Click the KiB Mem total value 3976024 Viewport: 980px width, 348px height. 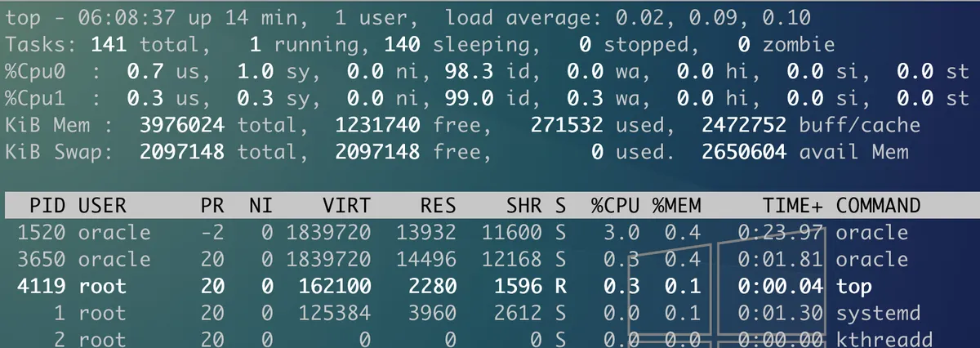[184, 126]
